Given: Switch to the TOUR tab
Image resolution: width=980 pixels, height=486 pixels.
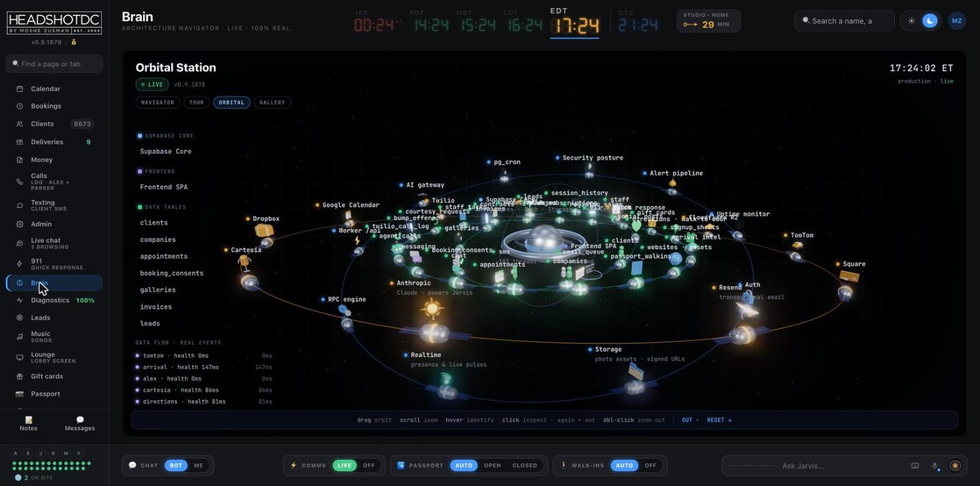Looking at the screenshot, I should (x=197, y=103).
